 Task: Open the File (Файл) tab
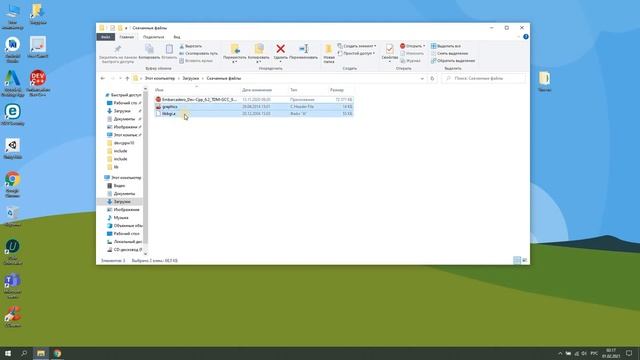click(106, 37)
